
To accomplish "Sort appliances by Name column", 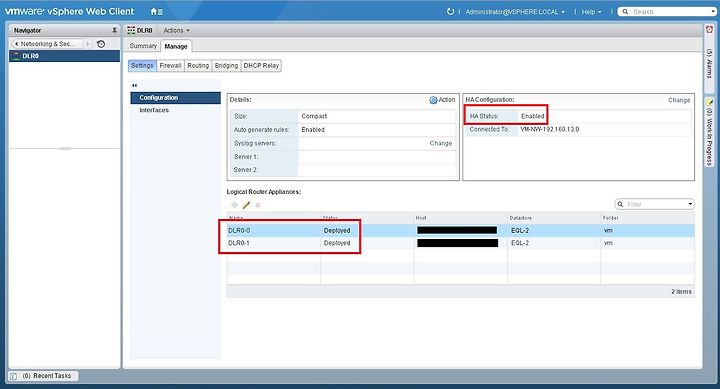I will [274, 218].
